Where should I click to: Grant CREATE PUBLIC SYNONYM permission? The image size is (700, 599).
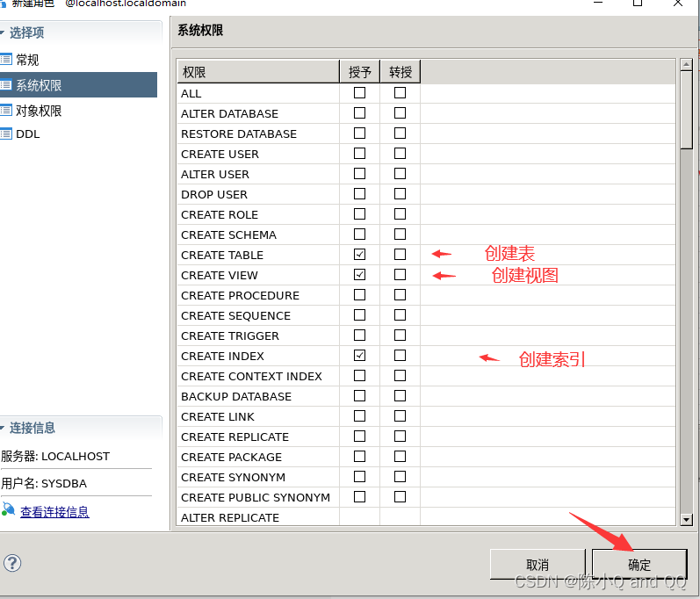[359, 497]
